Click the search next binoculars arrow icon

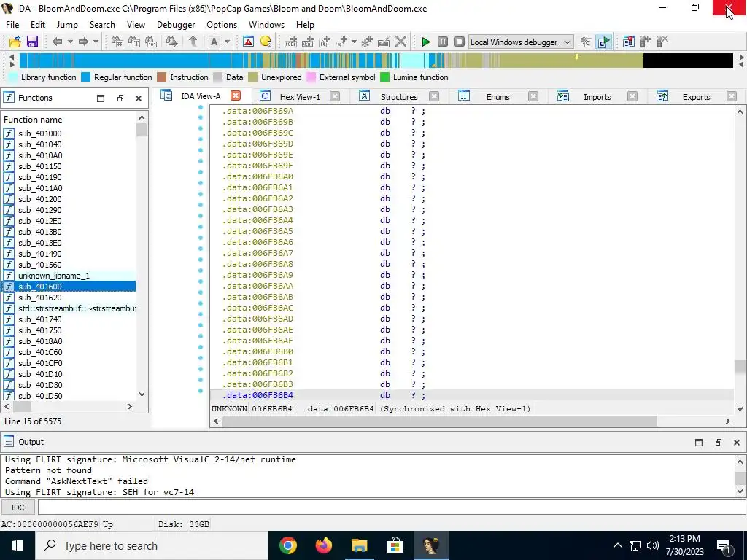(172, 42)
